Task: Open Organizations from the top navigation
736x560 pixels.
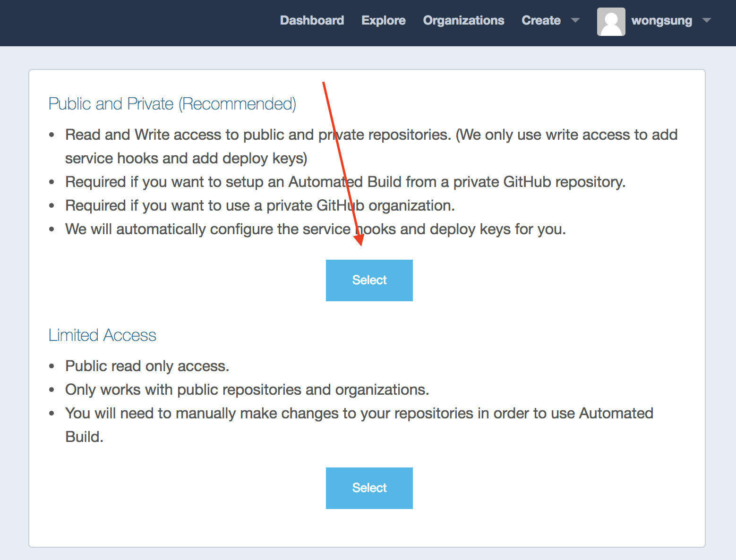Action: click(463, 20)
